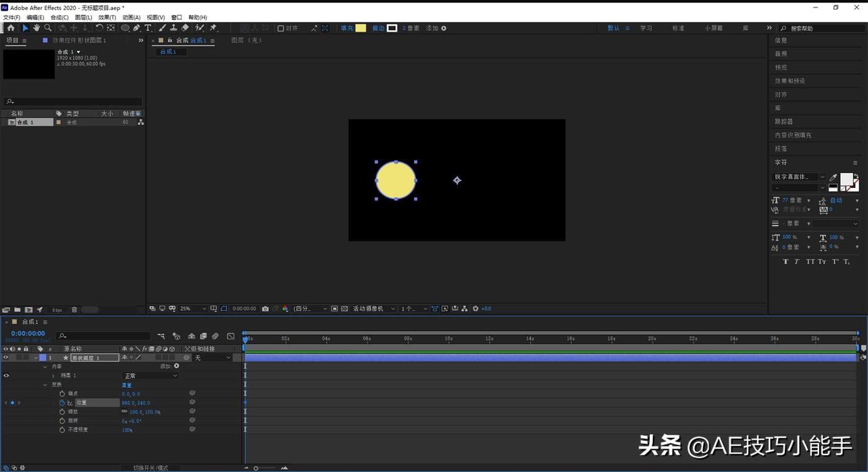Click the timeline zoom slider handle
The height and width of the screenshot is (472, 868).
[x=255, y=468]
